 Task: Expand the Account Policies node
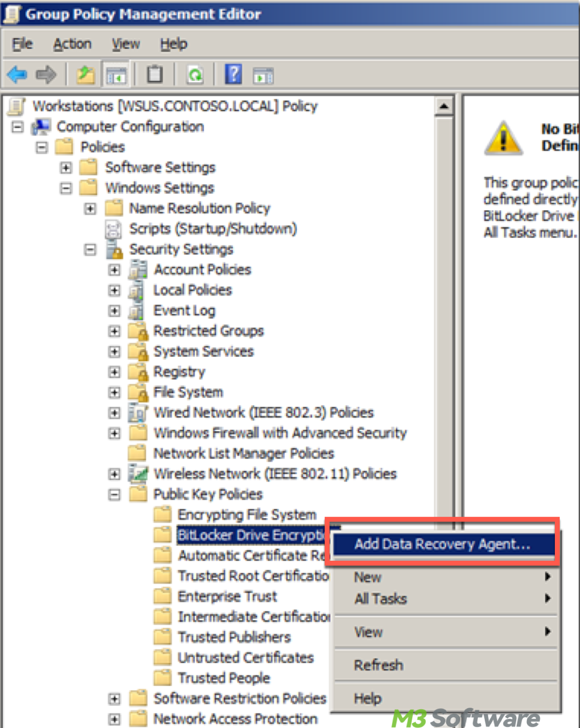(114, 270)
